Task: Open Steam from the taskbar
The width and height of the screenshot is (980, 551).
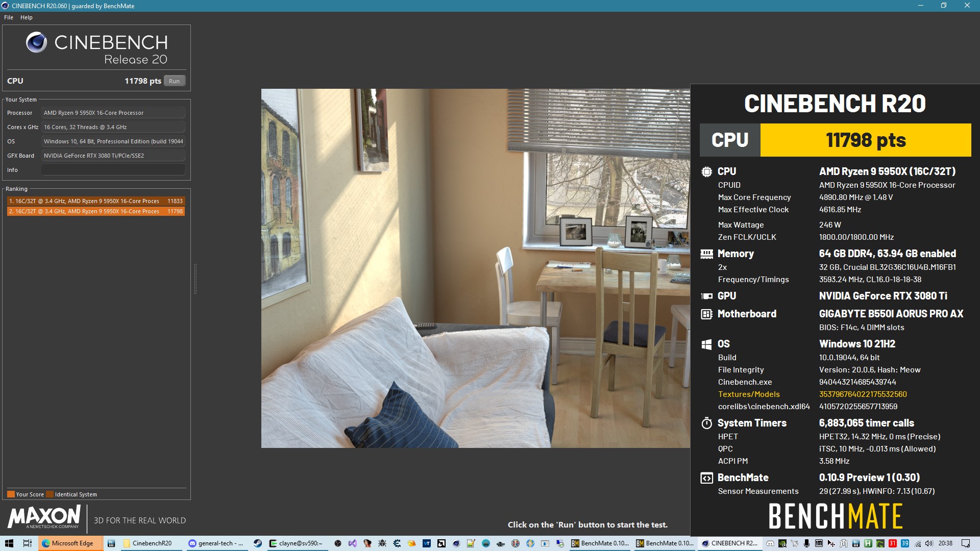Action: coord(258,543)
